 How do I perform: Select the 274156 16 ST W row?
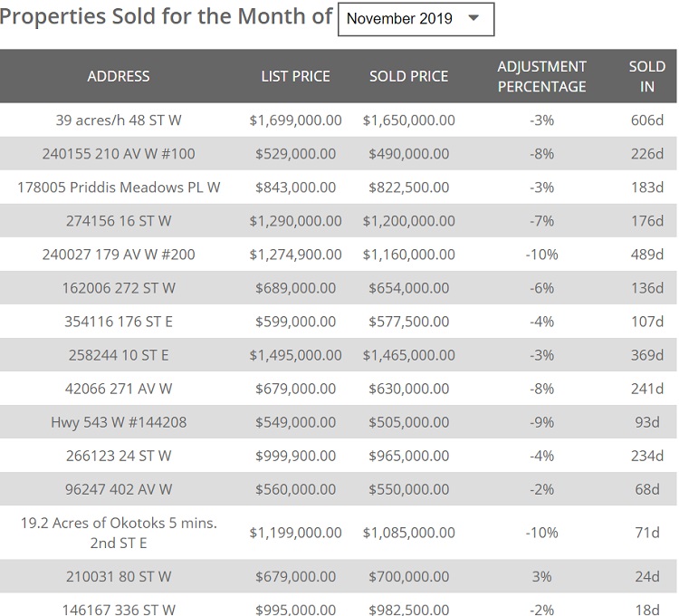coord(119,221)
